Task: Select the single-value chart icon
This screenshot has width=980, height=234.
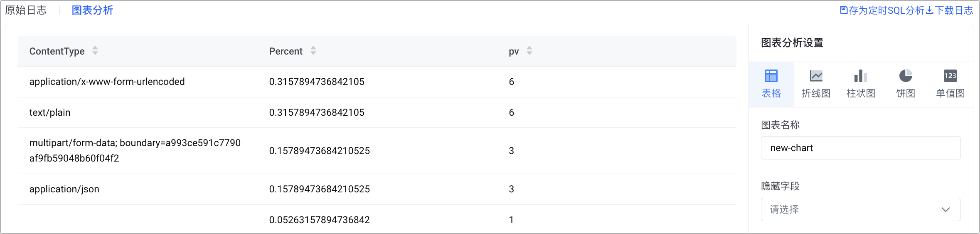Action: [x=950, y=76]
